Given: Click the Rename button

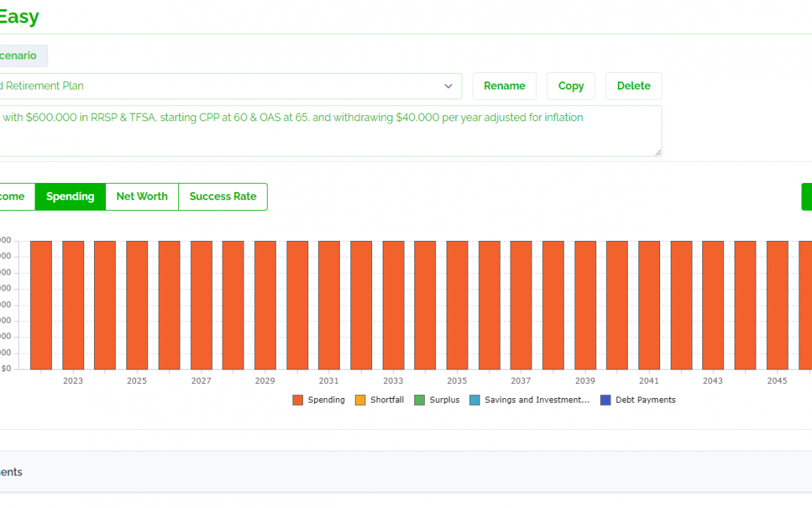Looking at the screenshot, I should click(504, 86).
